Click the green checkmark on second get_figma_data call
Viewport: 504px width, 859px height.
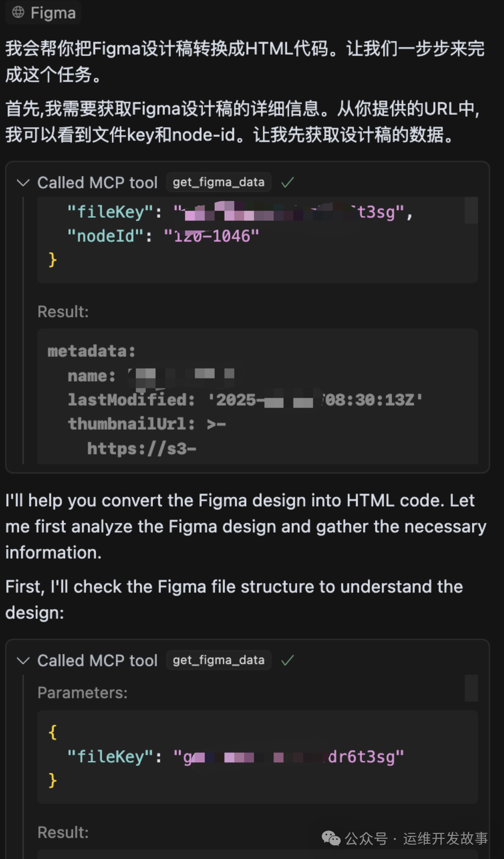point(287,660)
